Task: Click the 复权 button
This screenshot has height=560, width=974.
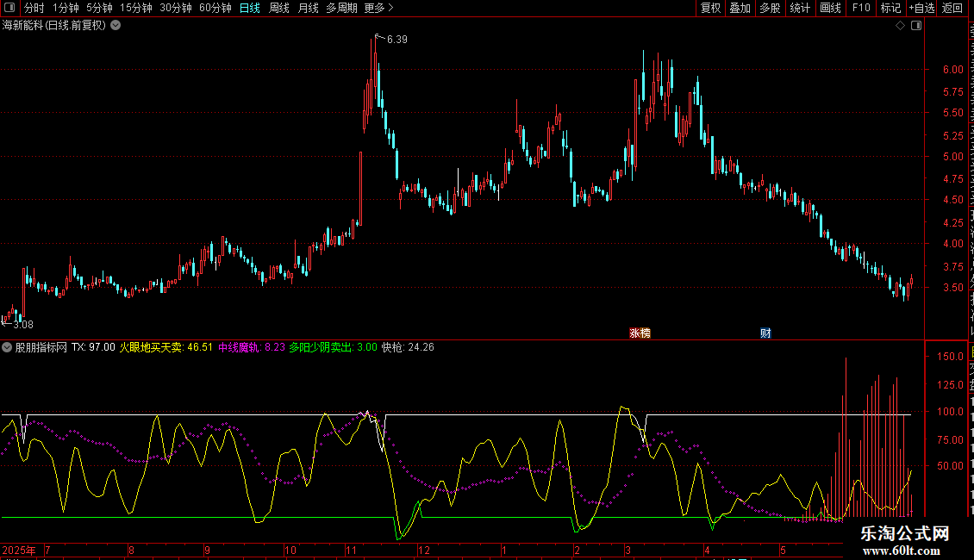Action: 710,8
